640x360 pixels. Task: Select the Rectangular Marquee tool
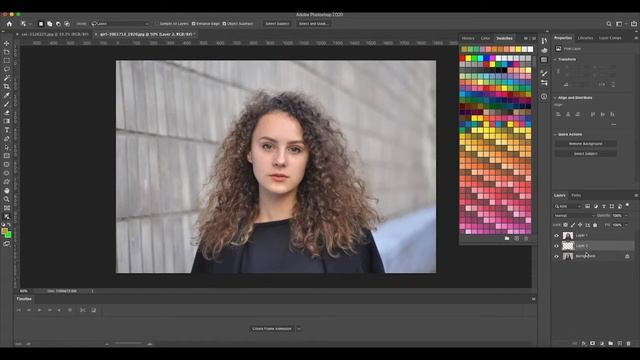click(x=7, y=61)
